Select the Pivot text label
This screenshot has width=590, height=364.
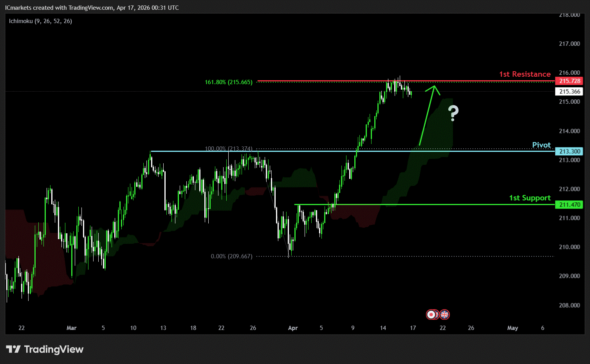tap(541, 145)
